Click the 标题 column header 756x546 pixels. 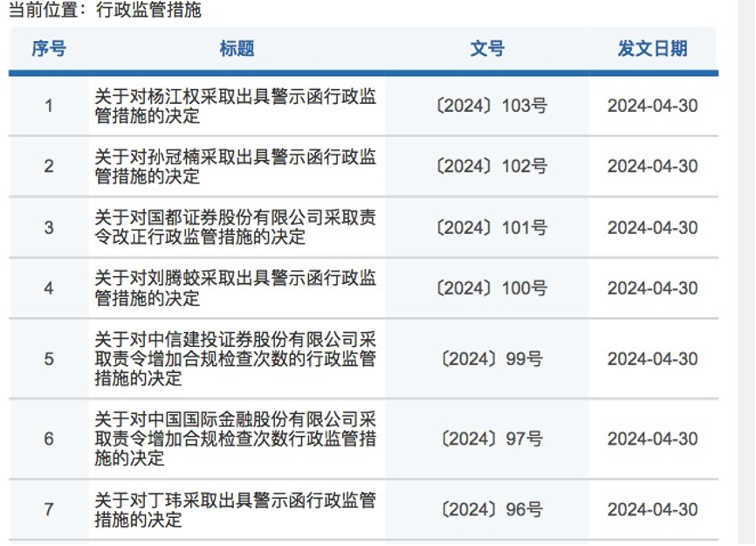pyautogui.click(x=237, y=49)
